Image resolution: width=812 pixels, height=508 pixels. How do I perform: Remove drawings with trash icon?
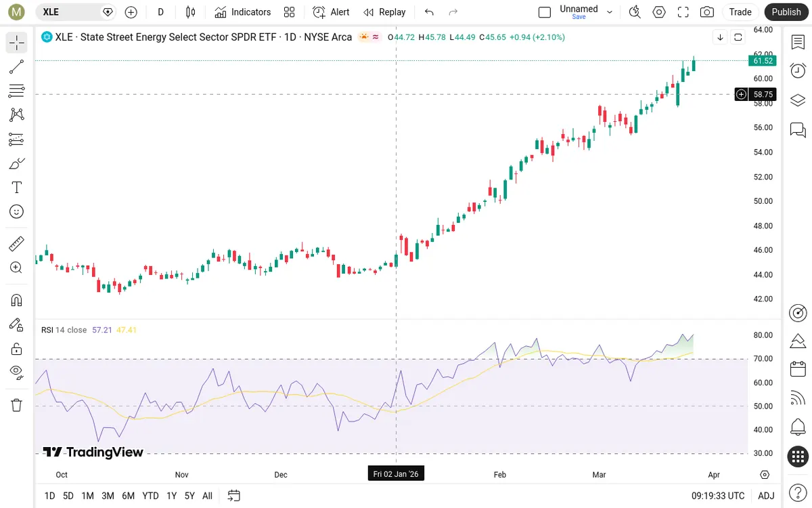click(17, 405)
